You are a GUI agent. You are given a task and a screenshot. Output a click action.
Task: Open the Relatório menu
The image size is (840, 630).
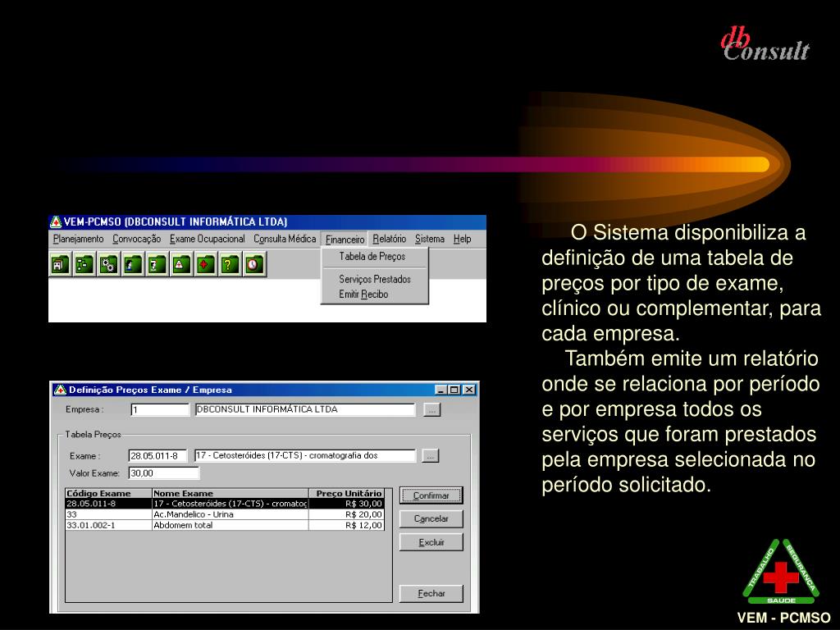(390, 239)
